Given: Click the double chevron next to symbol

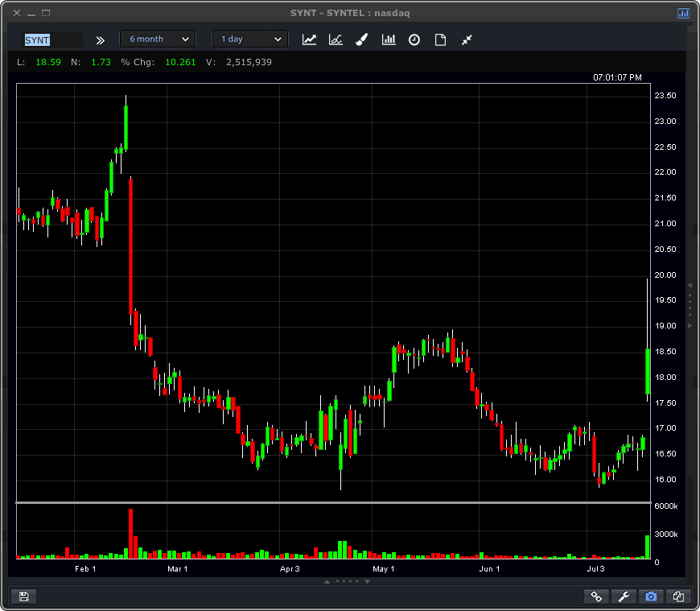Looking at the screenshot, I should [101, 39].
